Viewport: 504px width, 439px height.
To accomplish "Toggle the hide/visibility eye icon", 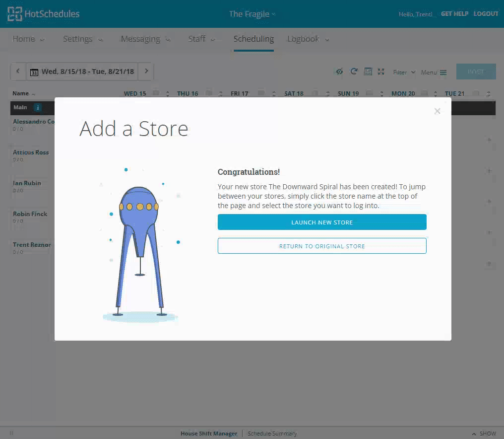I will point(339,72).
